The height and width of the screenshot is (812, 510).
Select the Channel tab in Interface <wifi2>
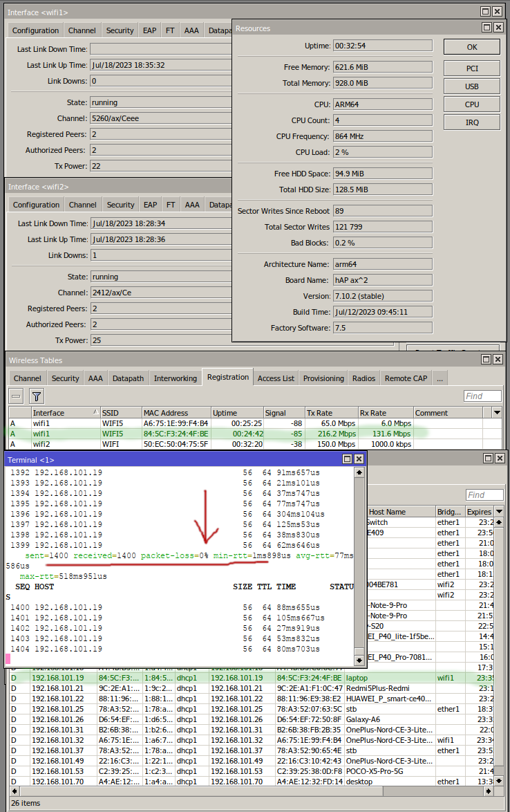pyautogui.click(x=82, y=205)
